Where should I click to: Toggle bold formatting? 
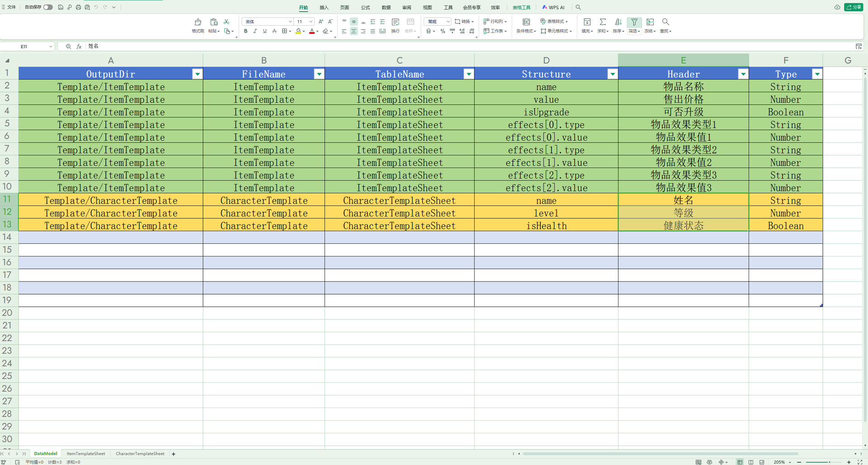[245, 31]
